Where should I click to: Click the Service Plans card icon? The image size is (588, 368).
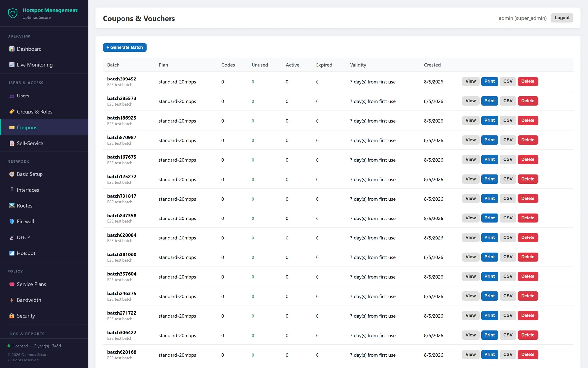[x=12, y=284]
